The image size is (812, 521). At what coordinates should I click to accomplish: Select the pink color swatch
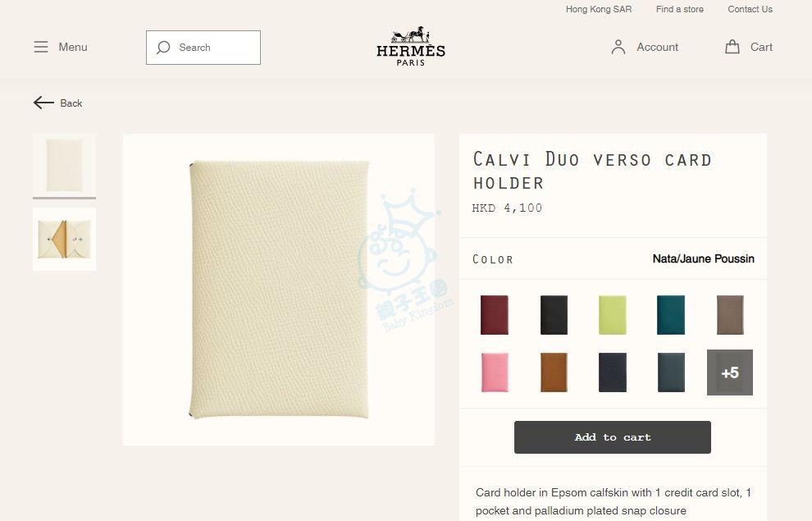tap(495, 372)
